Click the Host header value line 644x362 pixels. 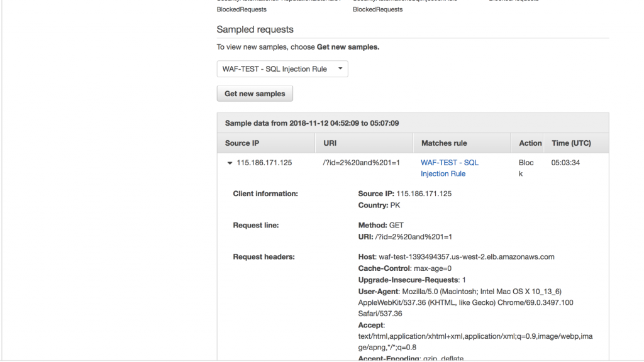[457, 257]
